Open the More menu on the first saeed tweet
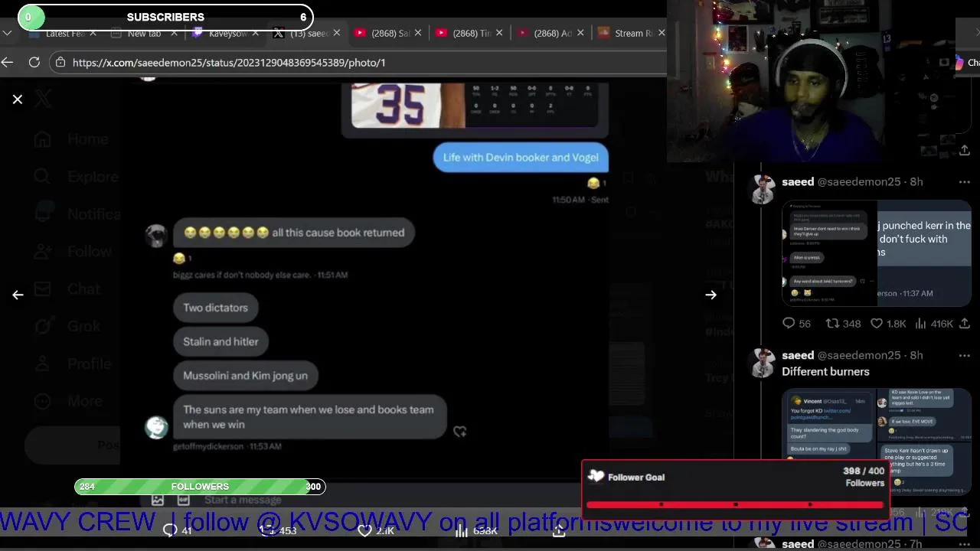This screenshot has height=551, width=980. (965, 182)
